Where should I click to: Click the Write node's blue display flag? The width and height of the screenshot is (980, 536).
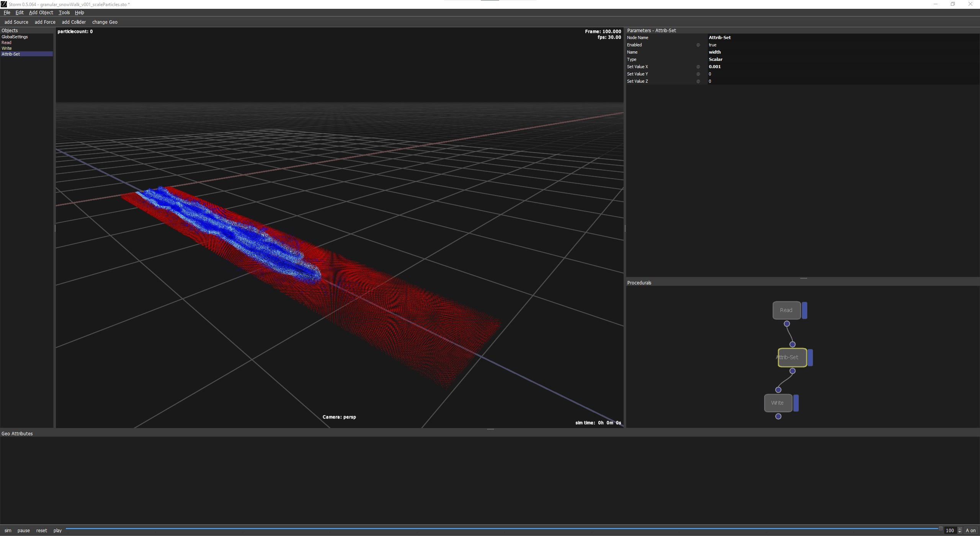[x=796, y=403]
